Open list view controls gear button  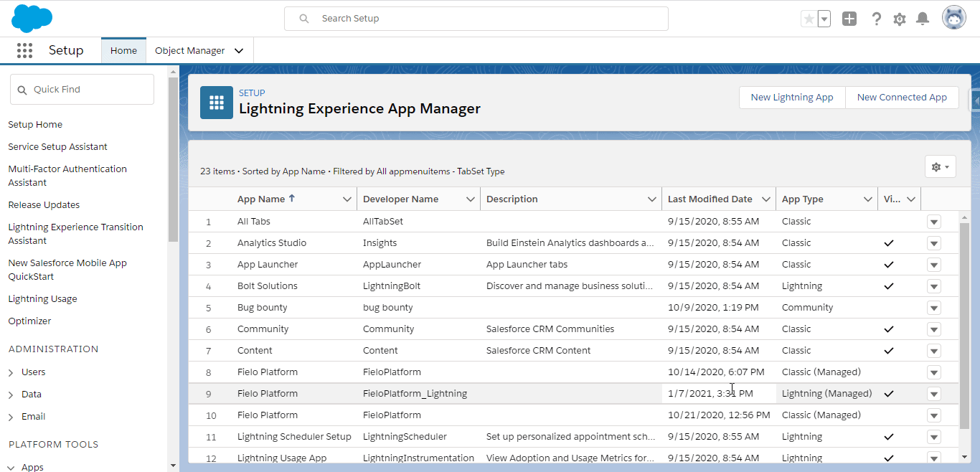point(941,166)
